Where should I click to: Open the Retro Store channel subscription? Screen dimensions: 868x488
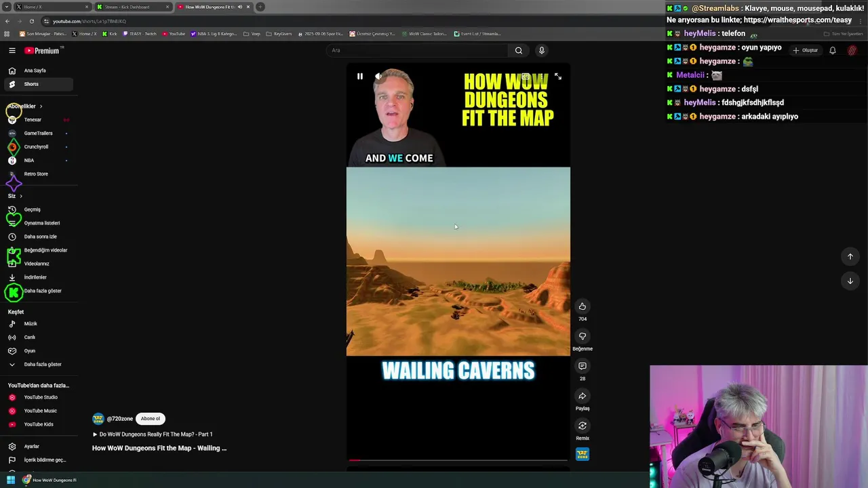point(38,174)
